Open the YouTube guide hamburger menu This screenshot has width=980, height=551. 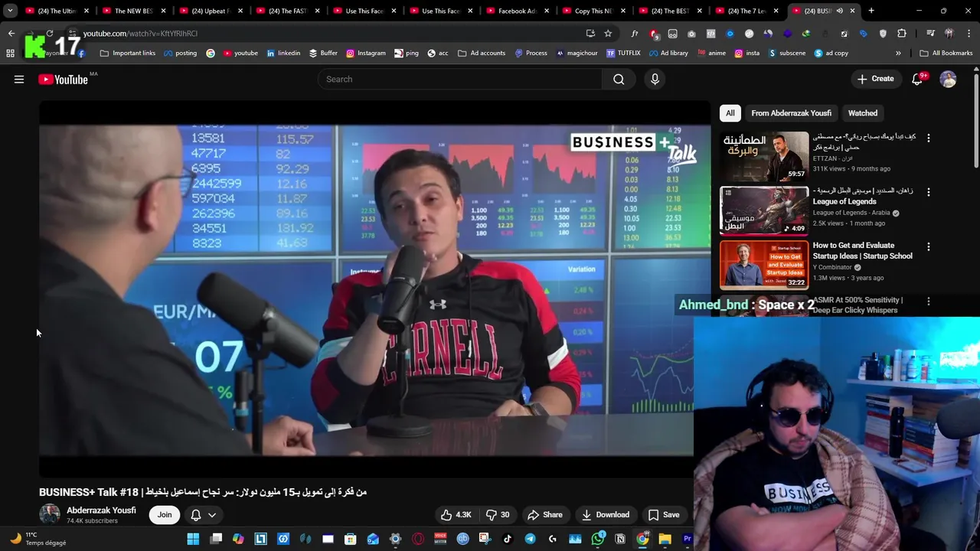(x=19, y=79)
